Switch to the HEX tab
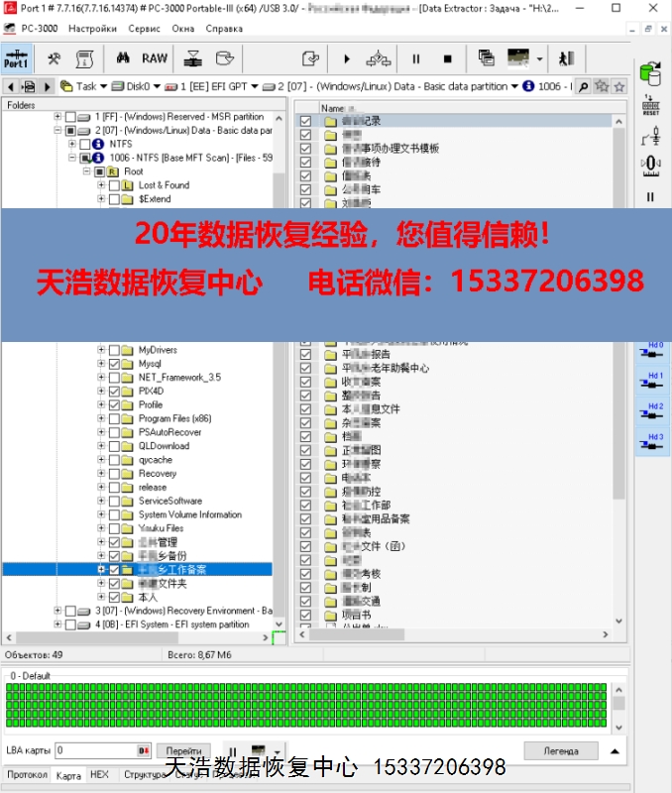Viewport: 672px width, 793px height. click(99, 775)
